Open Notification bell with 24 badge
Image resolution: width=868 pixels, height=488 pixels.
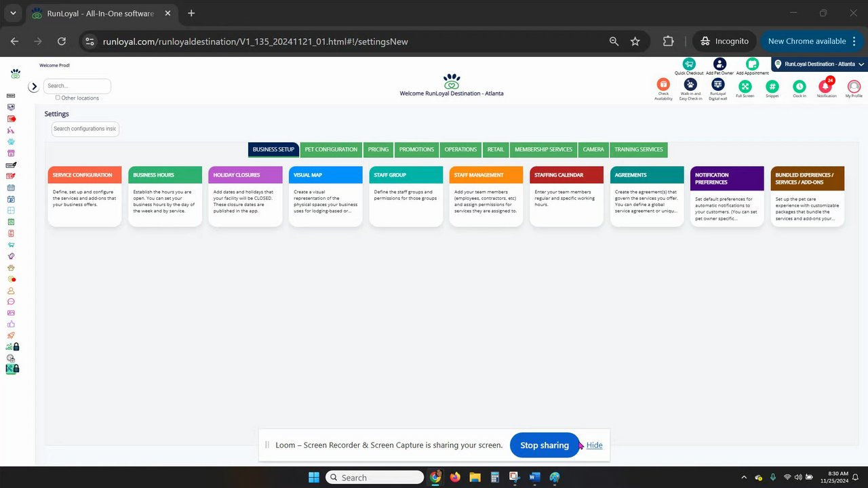click(826, 86)
